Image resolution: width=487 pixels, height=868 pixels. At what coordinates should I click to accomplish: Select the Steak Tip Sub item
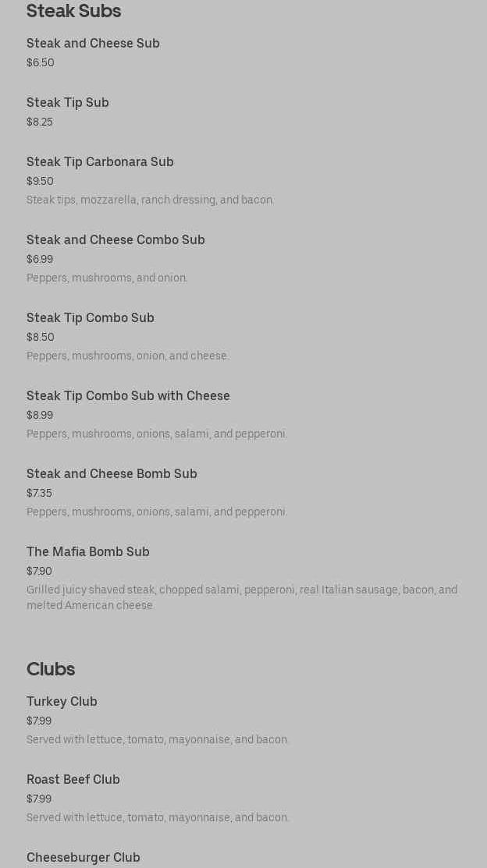(68, 103)
